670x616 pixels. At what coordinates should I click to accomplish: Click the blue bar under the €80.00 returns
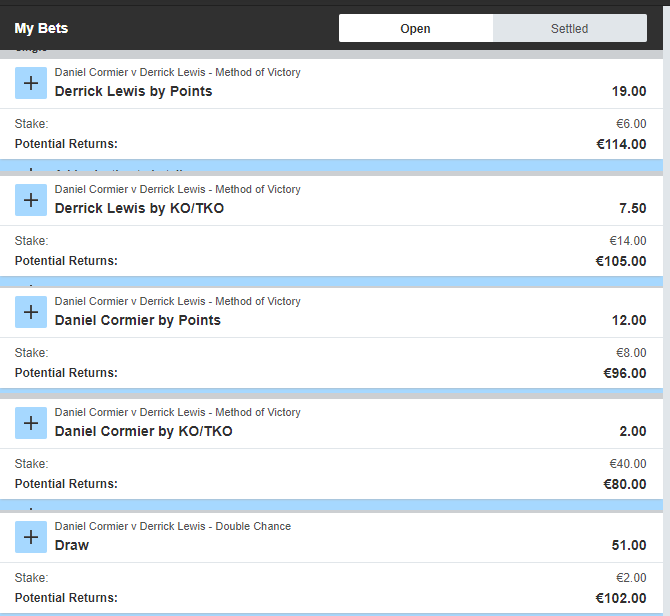[x=332, y=505]
